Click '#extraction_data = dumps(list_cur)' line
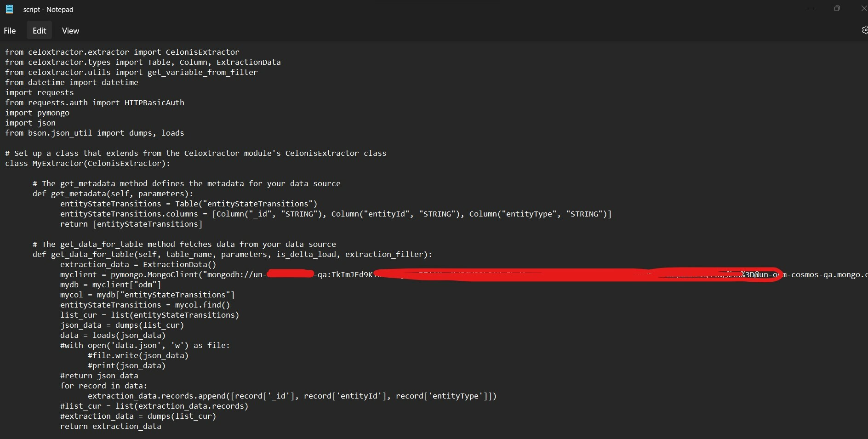Screen dimensions: 868x439 (138, 416)
